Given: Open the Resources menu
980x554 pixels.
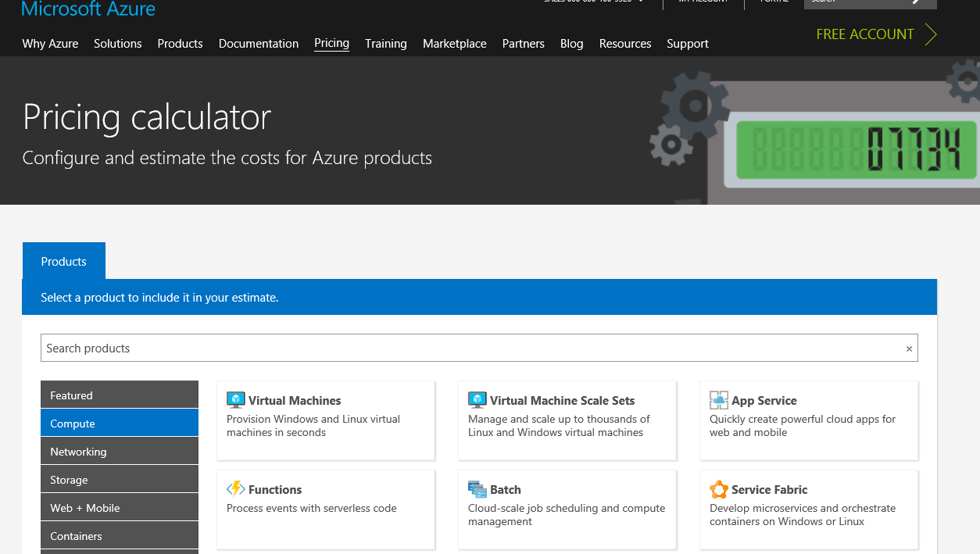Looking at the screenshot, I should (x=625, y=44).
